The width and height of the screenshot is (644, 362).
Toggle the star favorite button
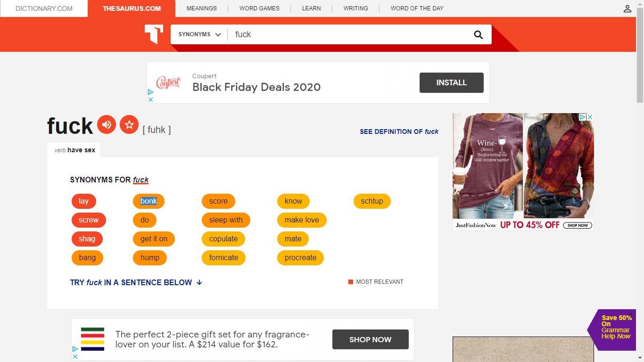pyautogui.click(x=129, y=125)
